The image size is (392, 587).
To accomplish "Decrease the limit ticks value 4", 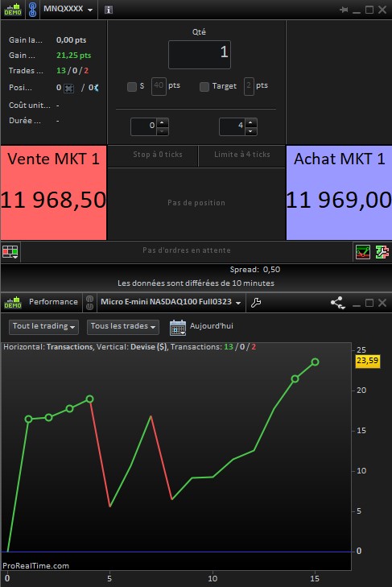I will (250, 131).
